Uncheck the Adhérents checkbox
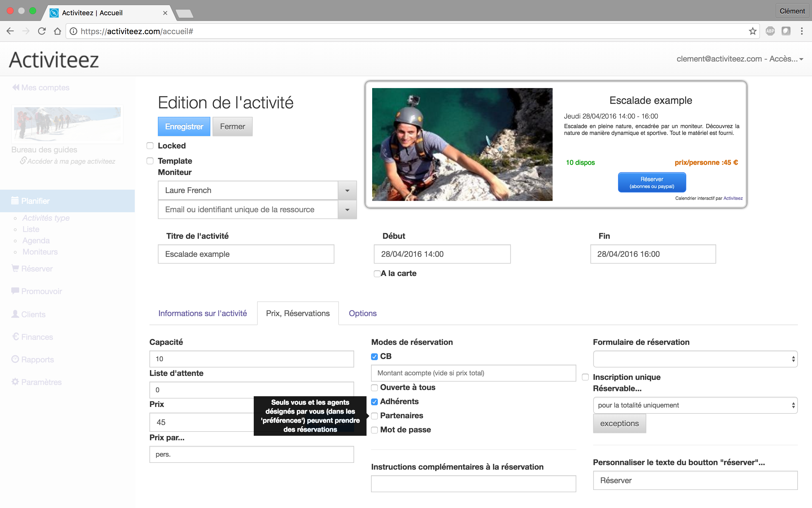The height and width of the screenshot is (508, 812). coord(374,402)
